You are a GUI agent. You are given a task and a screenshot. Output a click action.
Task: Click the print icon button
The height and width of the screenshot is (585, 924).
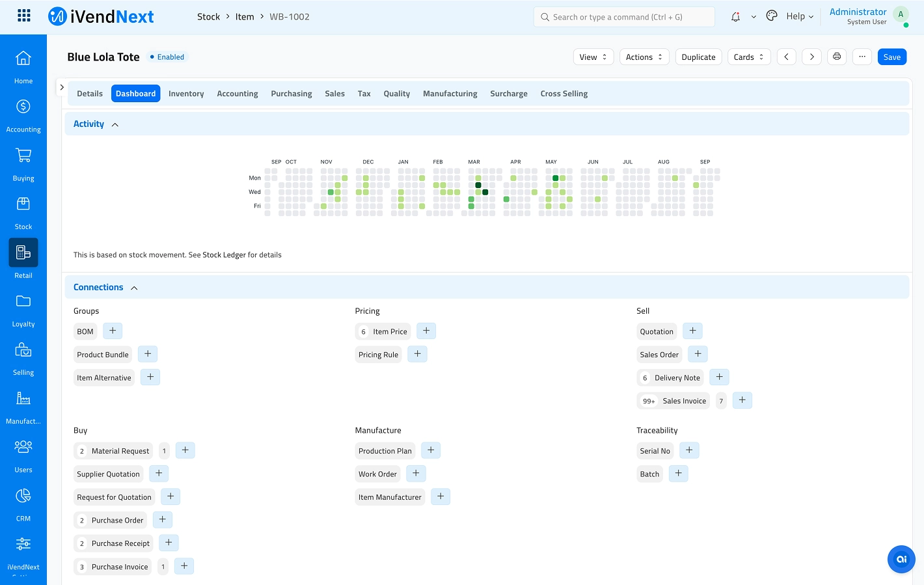click(x=837, y=57)
